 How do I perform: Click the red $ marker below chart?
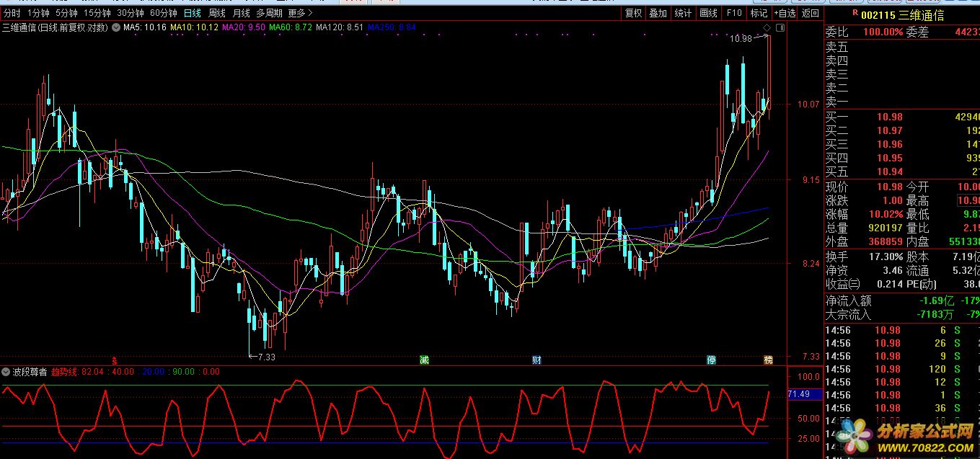coord(114,360)
